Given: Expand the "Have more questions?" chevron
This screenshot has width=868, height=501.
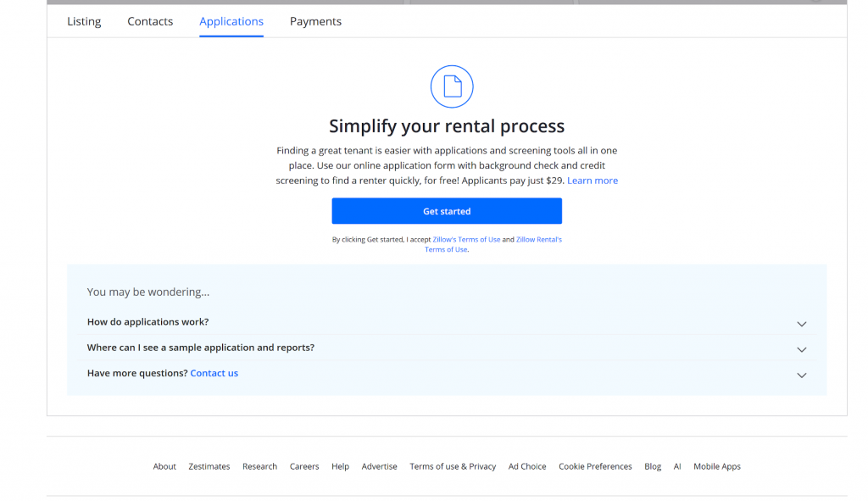Looking at the screenshot, I should 801,376.
